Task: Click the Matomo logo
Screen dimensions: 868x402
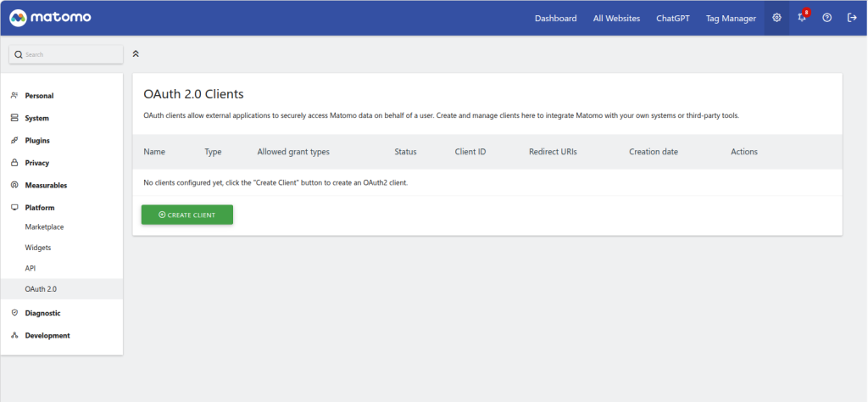Action: point(51,18)
